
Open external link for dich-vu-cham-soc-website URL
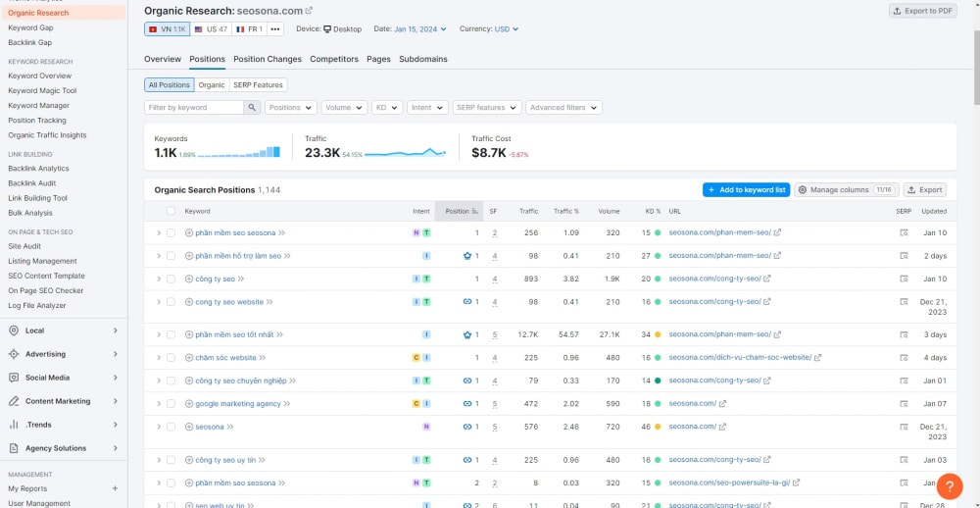817,358
